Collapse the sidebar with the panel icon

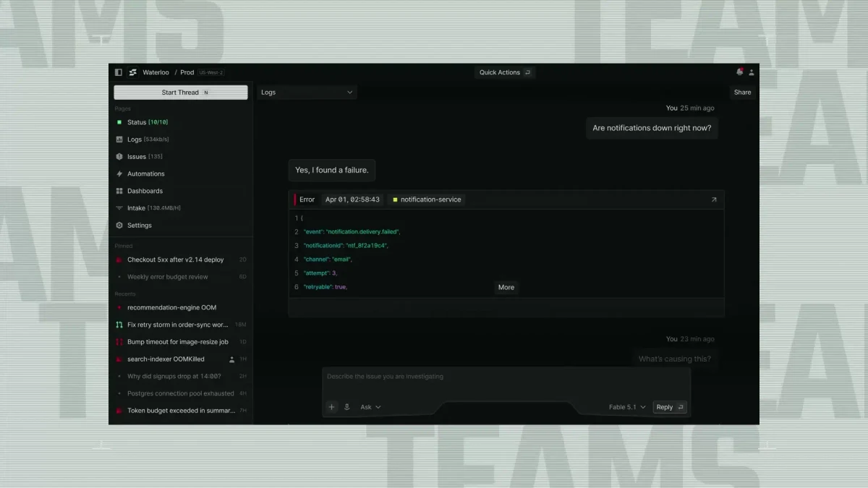click(x=119, y=72)
